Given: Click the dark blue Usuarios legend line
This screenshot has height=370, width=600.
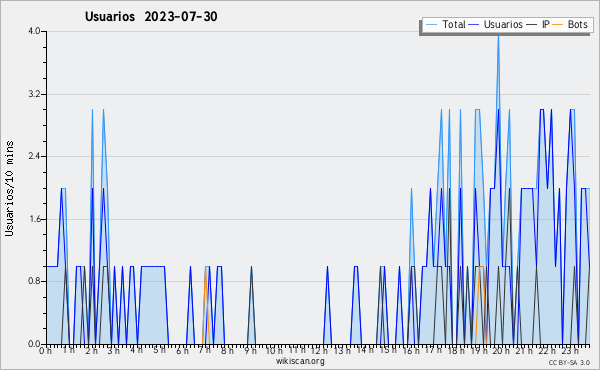Looking at the screenshot, I should tap(474, 25).
